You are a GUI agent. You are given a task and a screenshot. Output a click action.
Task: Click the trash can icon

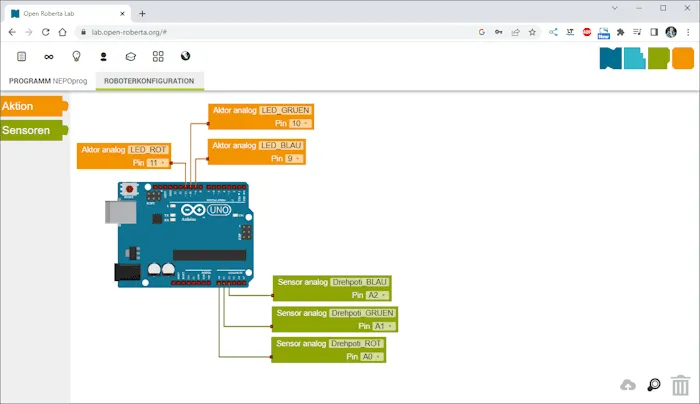pos(680,385)
